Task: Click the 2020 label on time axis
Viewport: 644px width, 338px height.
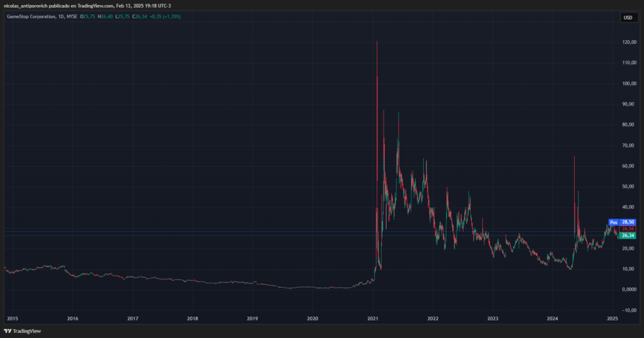Action: pyautogui.click(x=313, y=318)
